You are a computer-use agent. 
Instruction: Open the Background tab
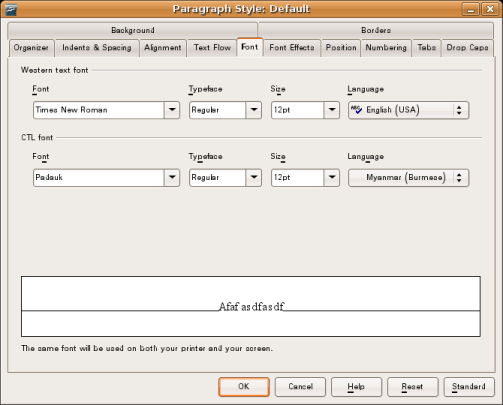133,30
